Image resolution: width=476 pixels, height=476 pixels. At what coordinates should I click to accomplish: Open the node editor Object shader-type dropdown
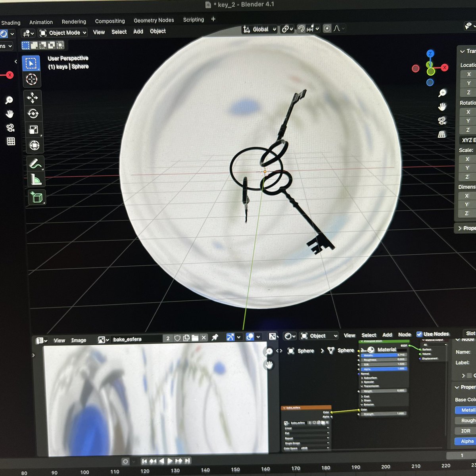[319, 336]
